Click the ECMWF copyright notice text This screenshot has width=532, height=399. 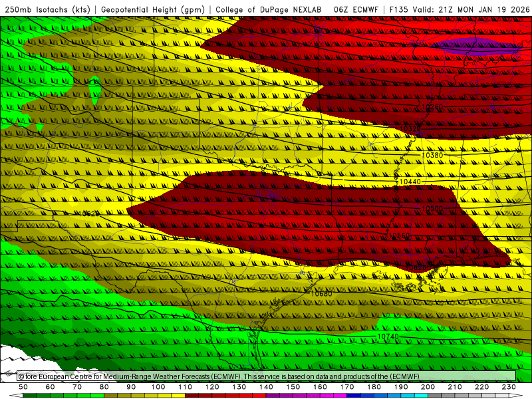click(219, 376)
